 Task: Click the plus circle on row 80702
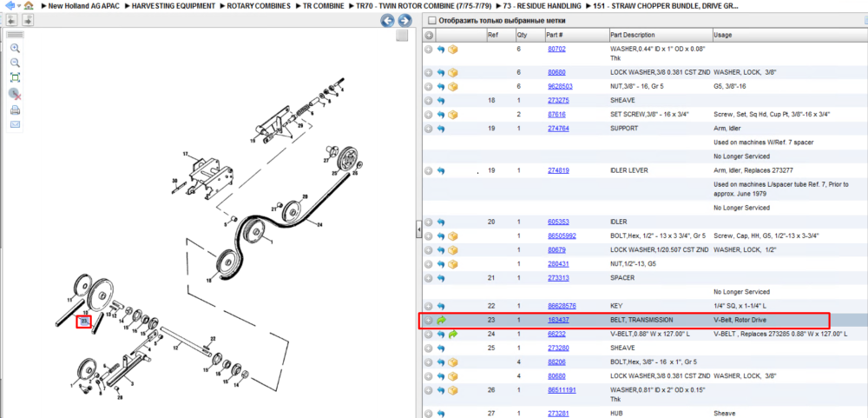(429, 50)
